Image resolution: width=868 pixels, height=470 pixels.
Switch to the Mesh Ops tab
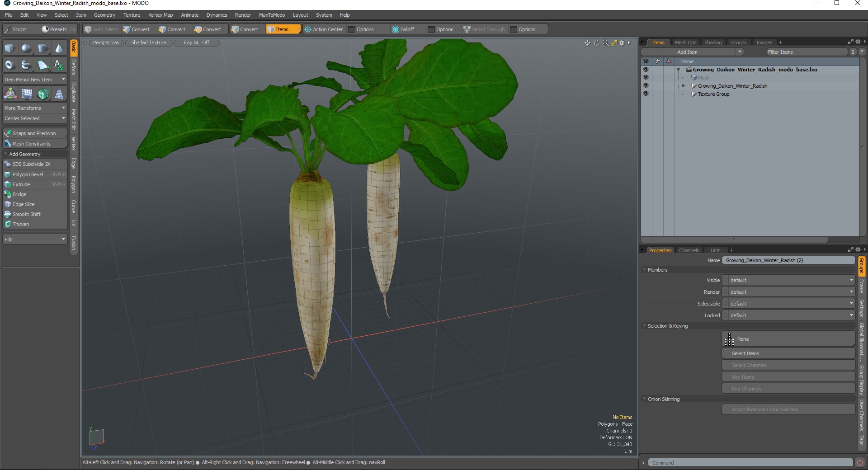685,42
